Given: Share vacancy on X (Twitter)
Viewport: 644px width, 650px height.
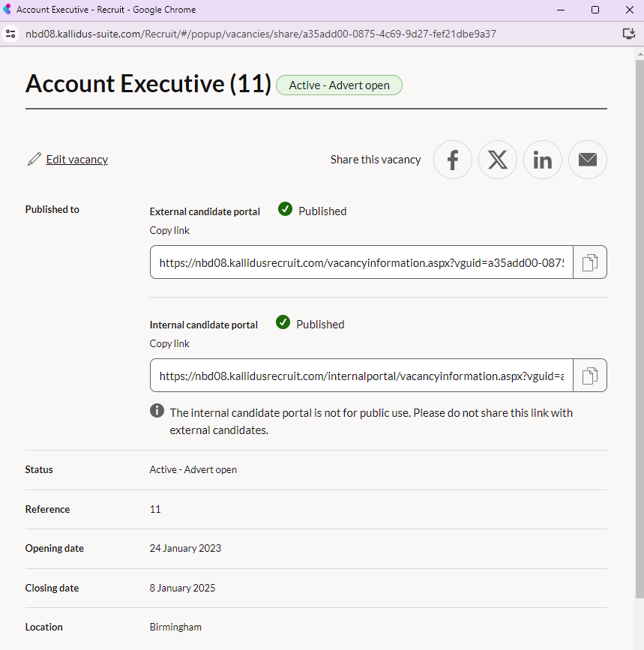Looking at the screenshot, I should pos(498,160).
